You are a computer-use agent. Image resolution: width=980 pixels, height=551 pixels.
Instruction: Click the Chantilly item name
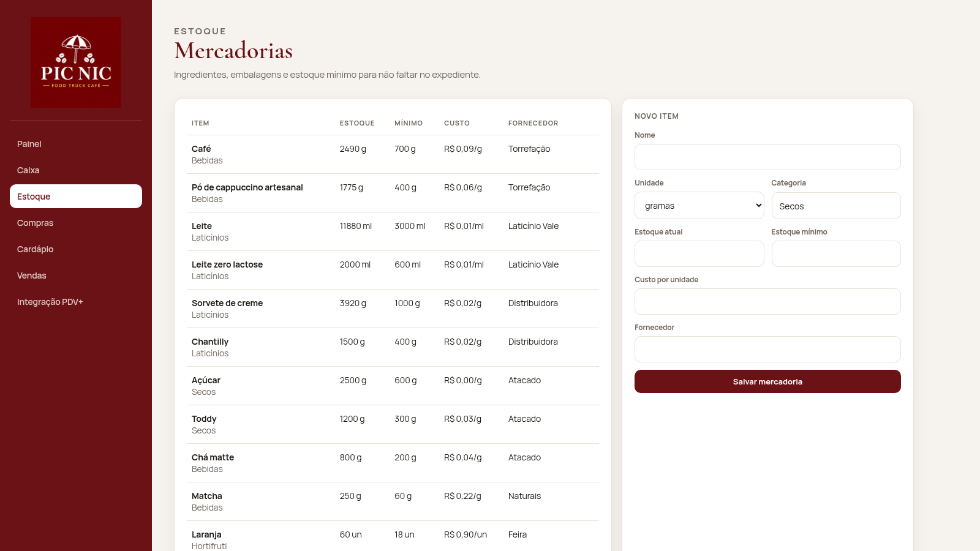point(210,342)
